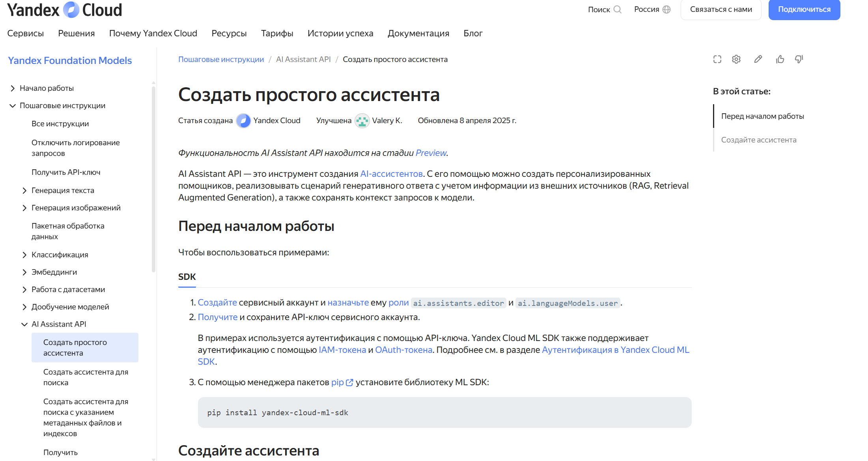Expand the Генерация текста section
Screen dimensions: 868x461
(x=24, y=191)
